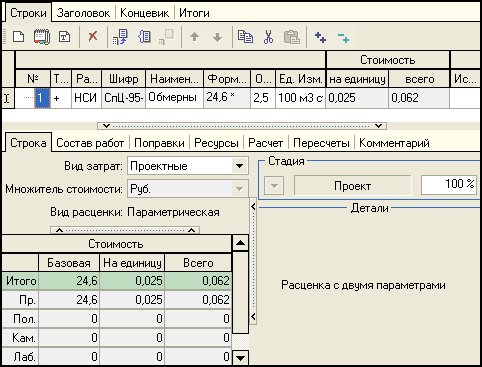482x367 pixels.
Task: Click the СпЦ-95- code cell
Action: [123, 98]
